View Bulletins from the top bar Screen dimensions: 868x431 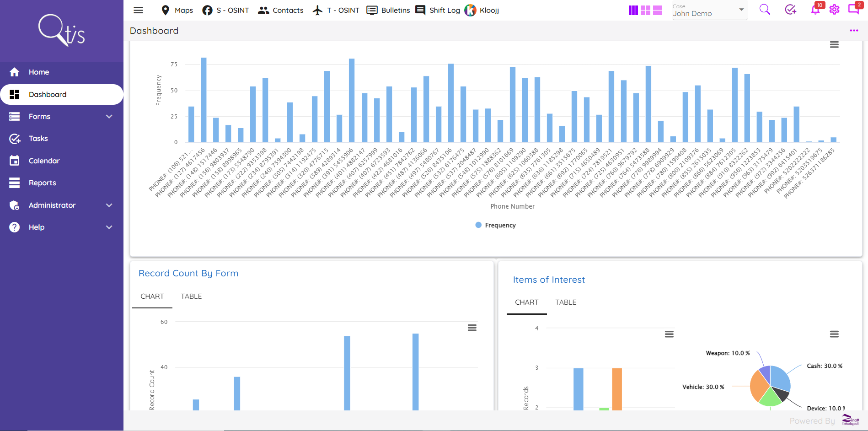coord(388,10)
